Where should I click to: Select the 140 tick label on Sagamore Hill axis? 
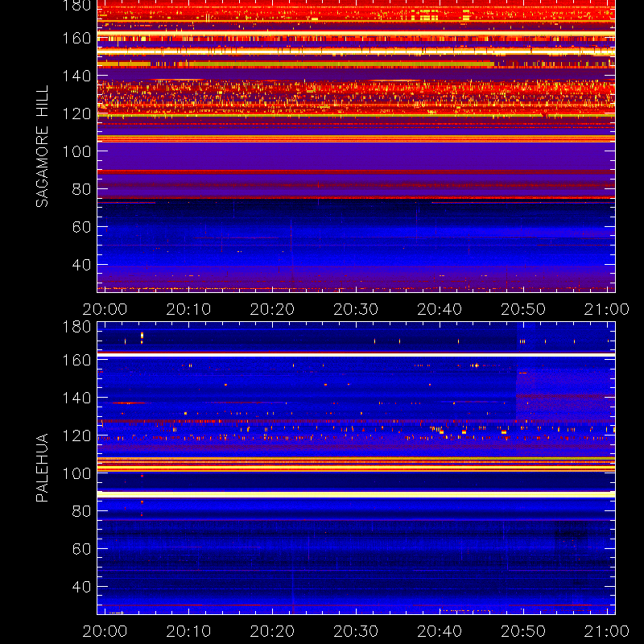click(76, 76)
